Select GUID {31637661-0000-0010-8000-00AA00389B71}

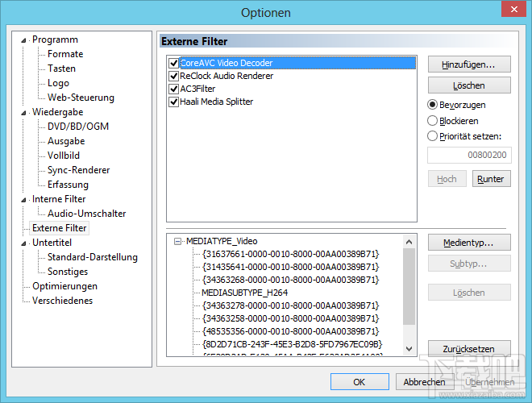[290, 254]
